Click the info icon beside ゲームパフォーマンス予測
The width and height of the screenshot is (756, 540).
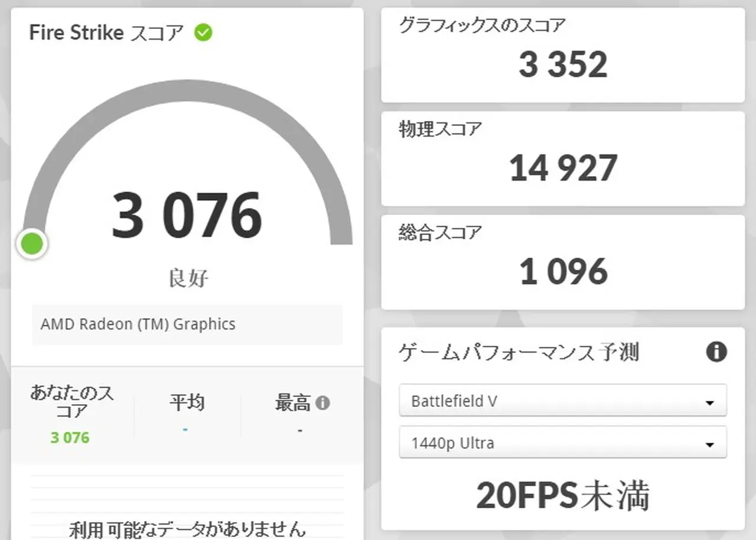point(716,352)
